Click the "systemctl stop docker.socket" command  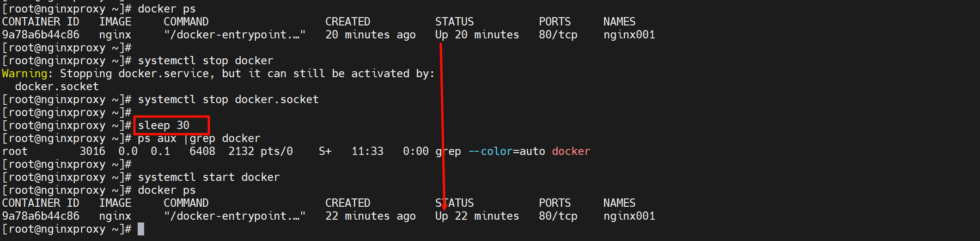click(x=228, y=99)
